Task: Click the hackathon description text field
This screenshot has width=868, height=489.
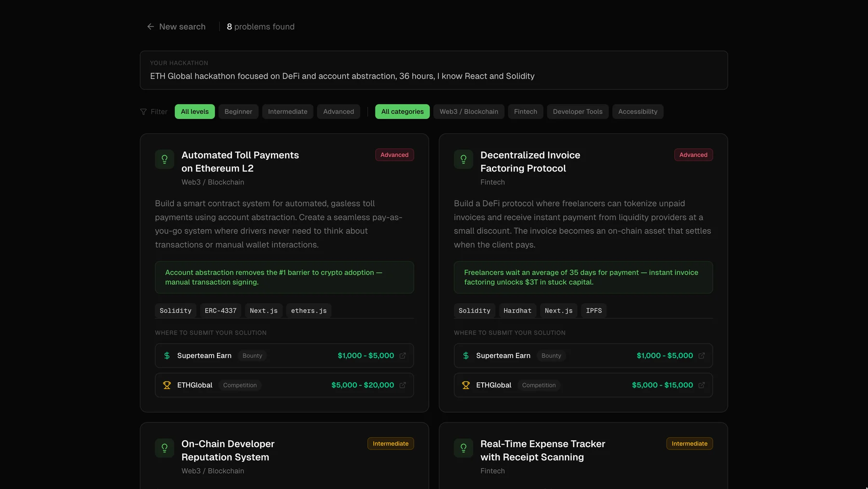Action: [x=434, y=70]
